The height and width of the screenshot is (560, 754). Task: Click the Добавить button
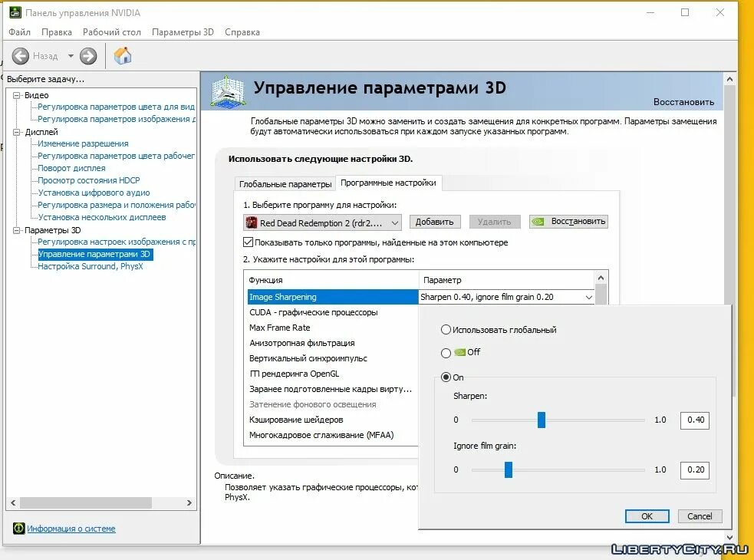point(435,222)
